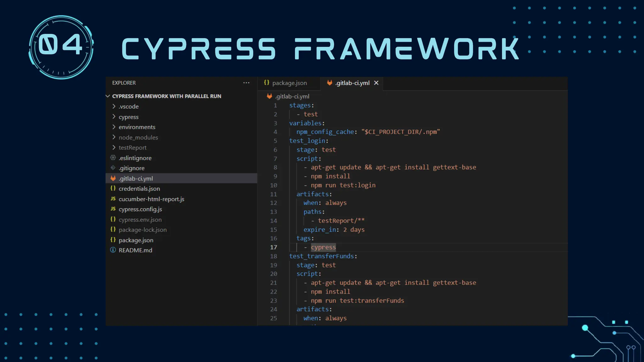644x362 pixels.
Task: Click the .gitignore diamond icon
Action: (x=113, y=168)
